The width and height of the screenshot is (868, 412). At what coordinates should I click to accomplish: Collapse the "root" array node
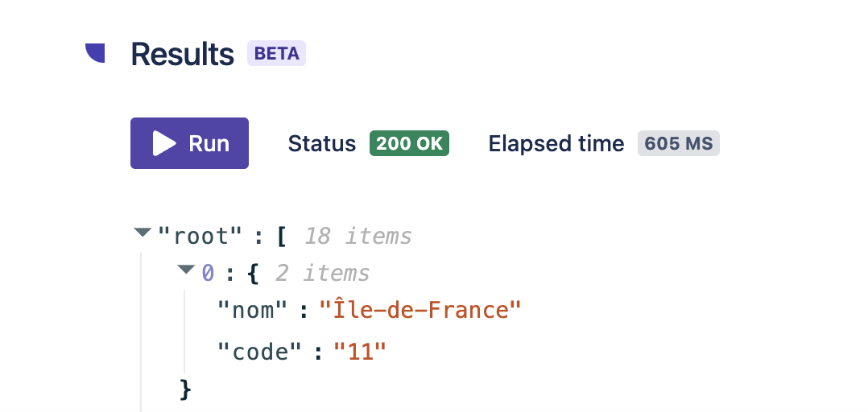tap(143, 233)
